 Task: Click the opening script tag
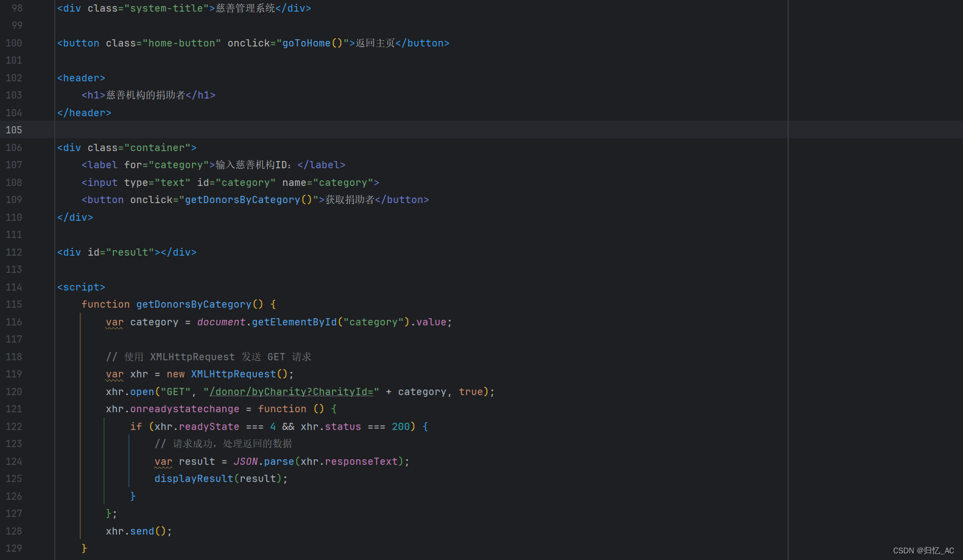tap(81, 287)
